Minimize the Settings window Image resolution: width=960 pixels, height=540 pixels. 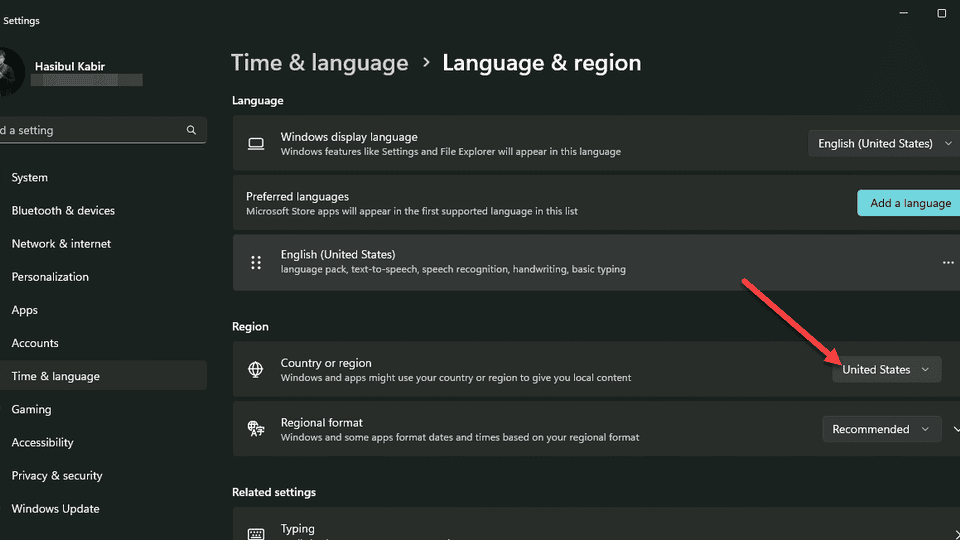[x=904, y=13]
